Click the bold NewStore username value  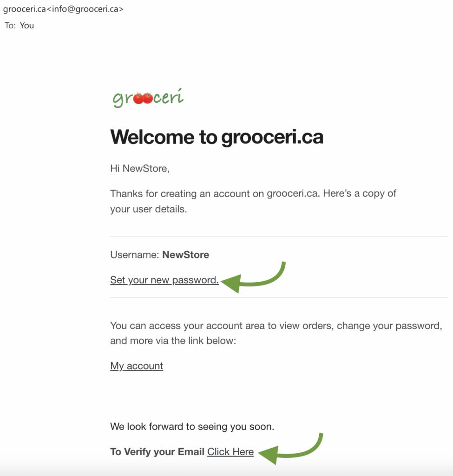[185, 255]
